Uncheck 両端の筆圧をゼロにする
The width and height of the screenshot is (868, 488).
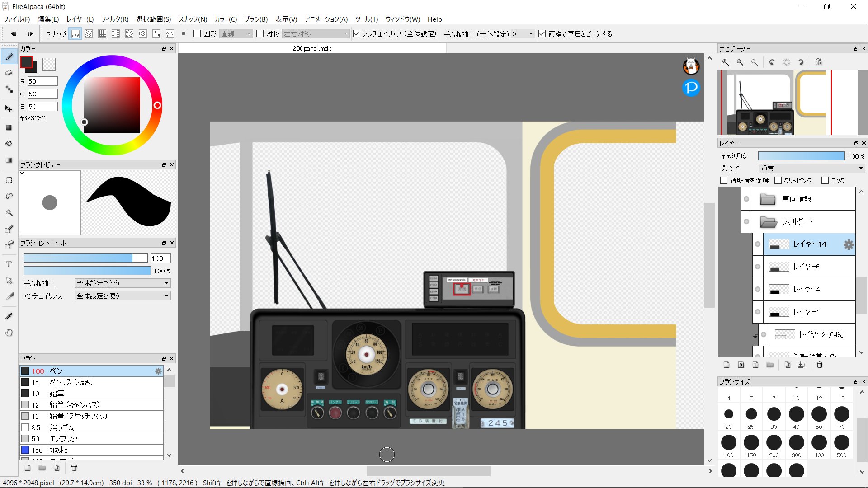(x=542, y=34)
